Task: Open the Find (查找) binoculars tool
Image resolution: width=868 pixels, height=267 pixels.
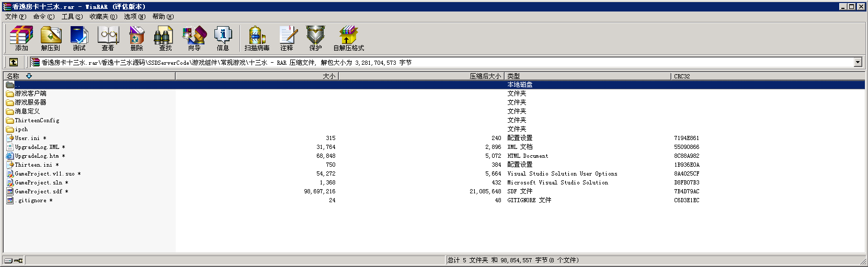Action: 165,38
